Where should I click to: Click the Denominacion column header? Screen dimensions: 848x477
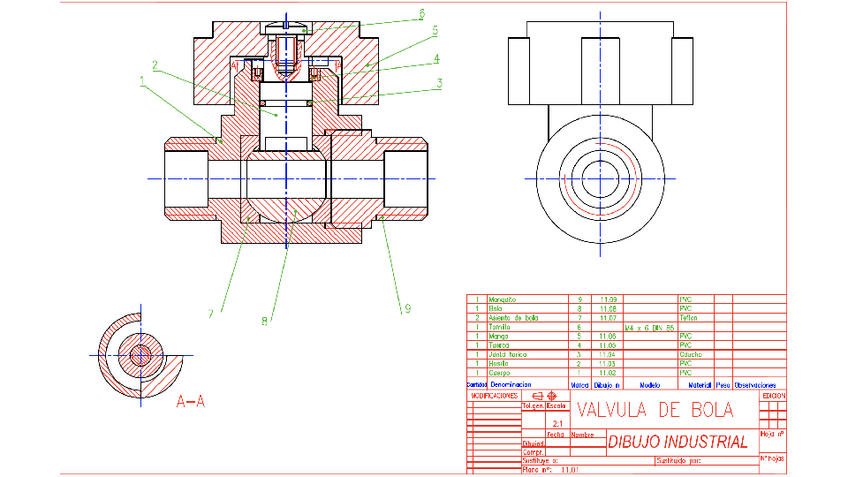(x=520, y=384)
